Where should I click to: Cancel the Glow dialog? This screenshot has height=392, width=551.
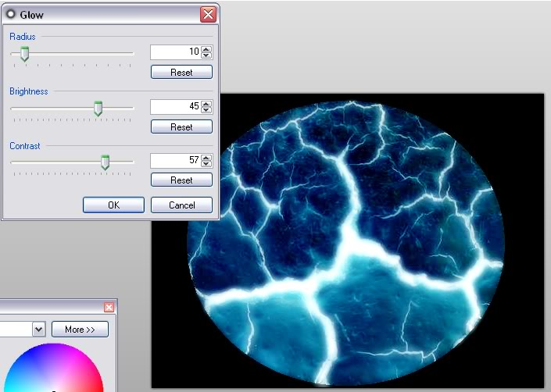pos(181,205)
